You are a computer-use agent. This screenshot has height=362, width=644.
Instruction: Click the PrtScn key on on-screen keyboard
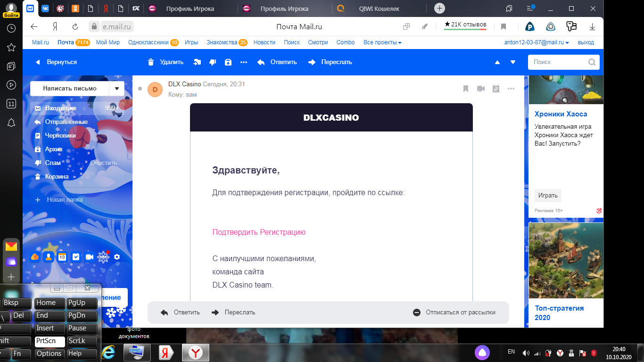[50, 341]
